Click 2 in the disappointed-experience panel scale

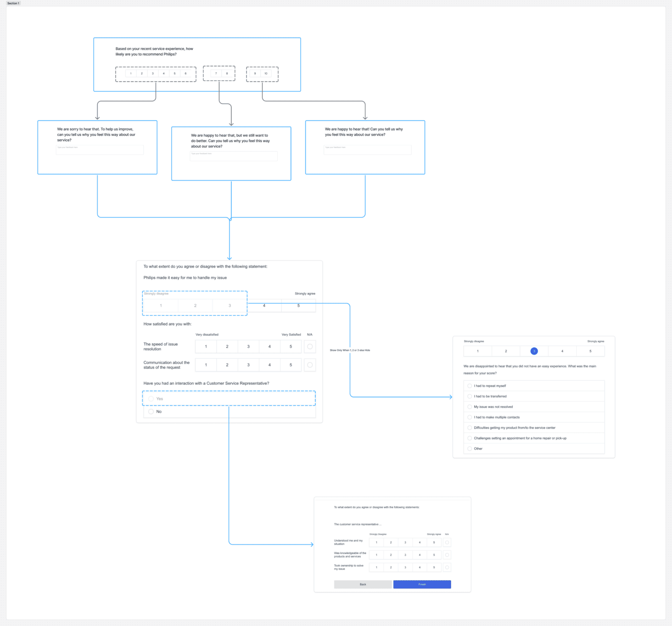(x=506, y=351)
